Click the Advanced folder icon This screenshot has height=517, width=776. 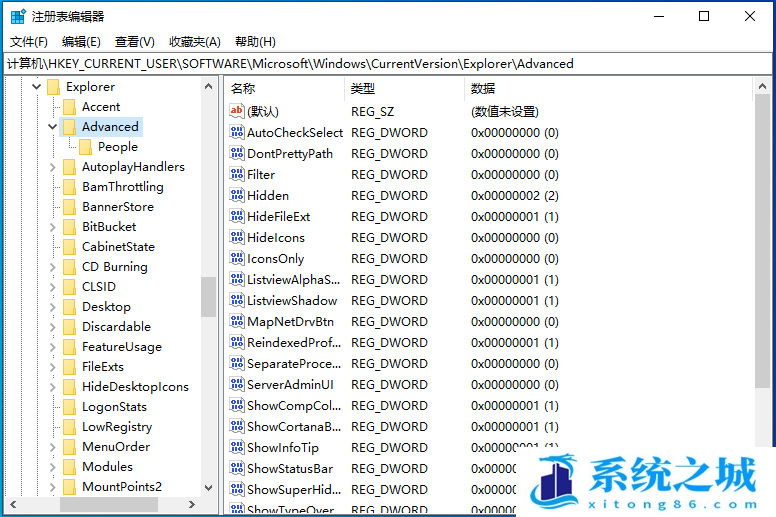[69, 127]
